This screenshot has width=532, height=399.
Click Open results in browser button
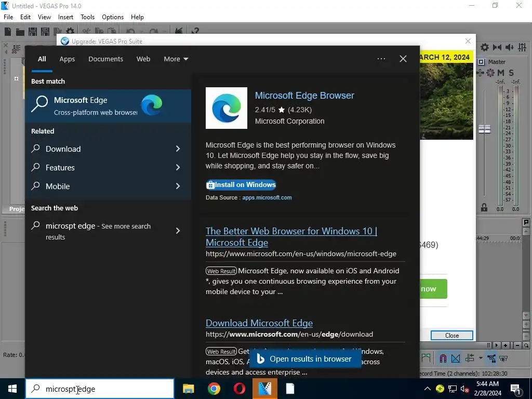305,358
